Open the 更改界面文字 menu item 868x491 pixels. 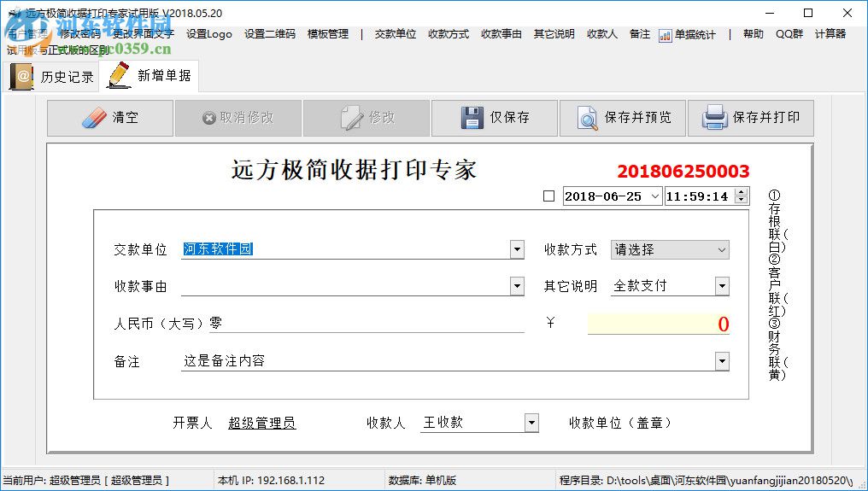coord(144,34)
